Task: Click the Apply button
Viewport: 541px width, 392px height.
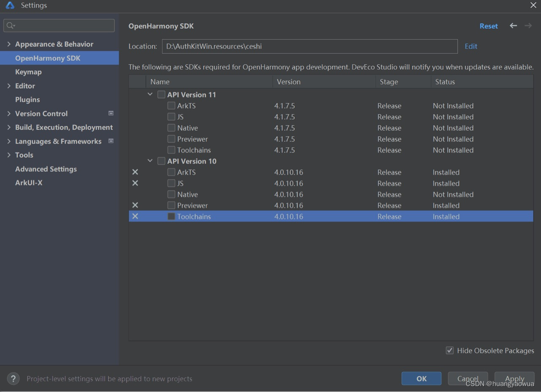Action: (514, 378)
